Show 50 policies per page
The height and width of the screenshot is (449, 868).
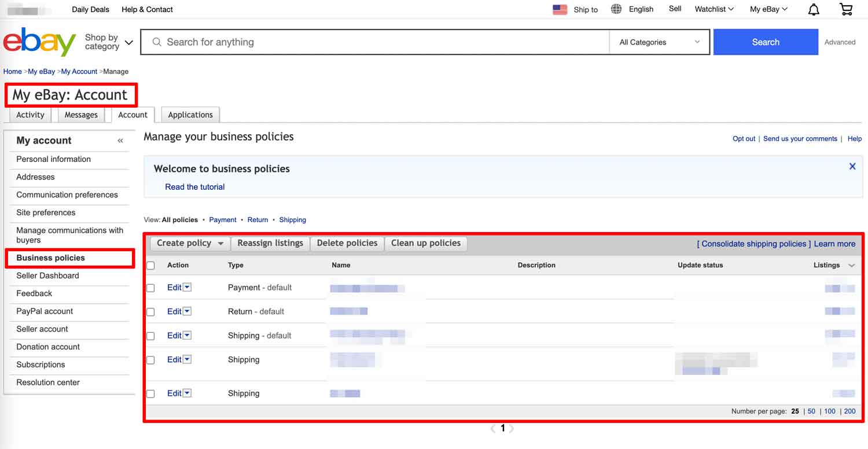811,411
